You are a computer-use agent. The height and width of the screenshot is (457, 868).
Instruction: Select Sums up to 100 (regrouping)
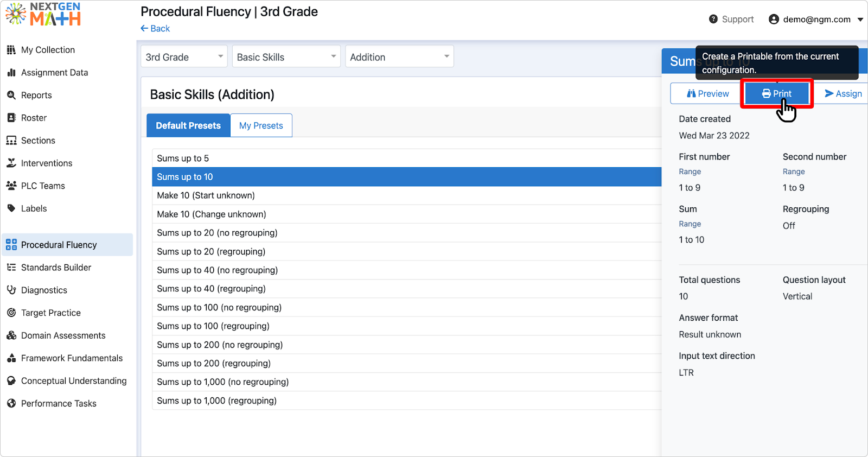coord(407,326)
